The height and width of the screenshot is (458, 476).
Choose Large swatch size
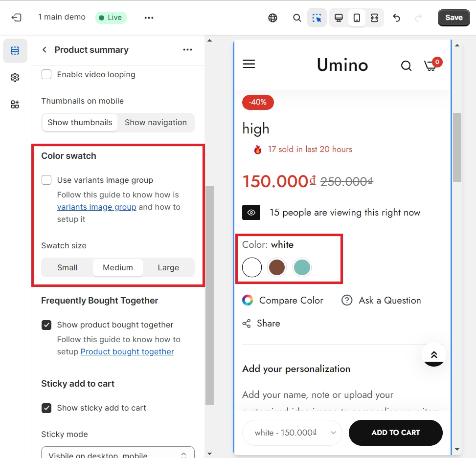168,267
